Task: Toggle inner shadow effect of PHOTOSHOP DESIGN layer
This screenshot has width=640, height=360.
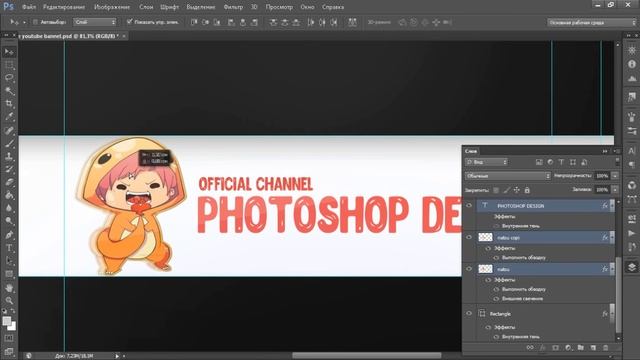Action: [496, 226]
